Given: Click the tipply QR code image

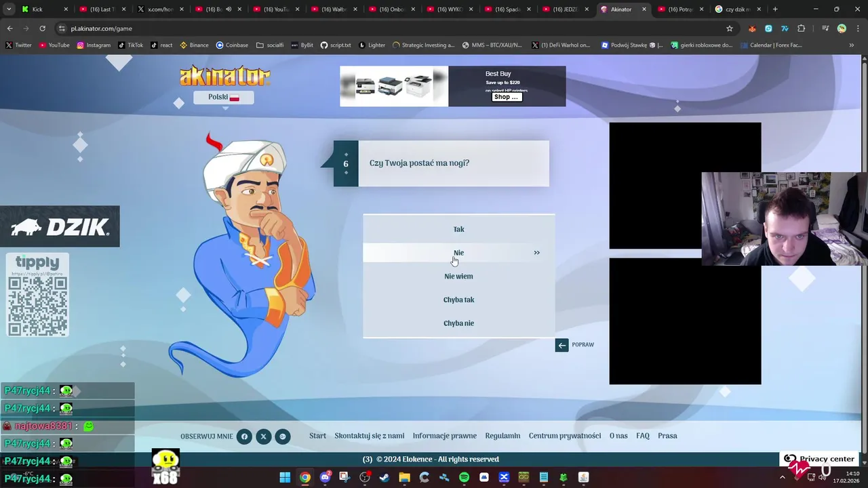Looking at the screenshot, I should pos(37,306).
